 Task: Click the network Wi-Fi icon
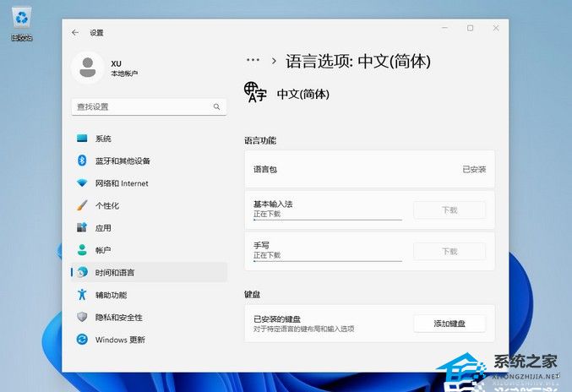point(82,183)
